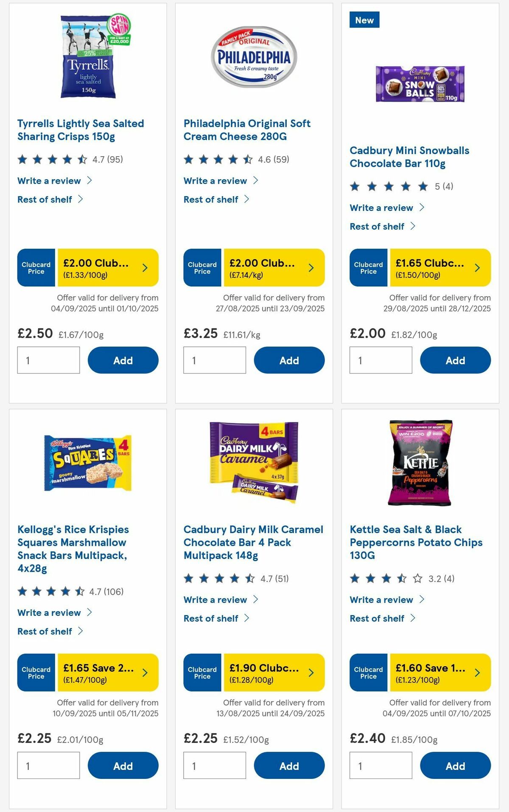Viewport: 509px width, 812px height.
Task: Click the Cadbury Dairy Milk Caramel product title
Action: coord(253,542)
